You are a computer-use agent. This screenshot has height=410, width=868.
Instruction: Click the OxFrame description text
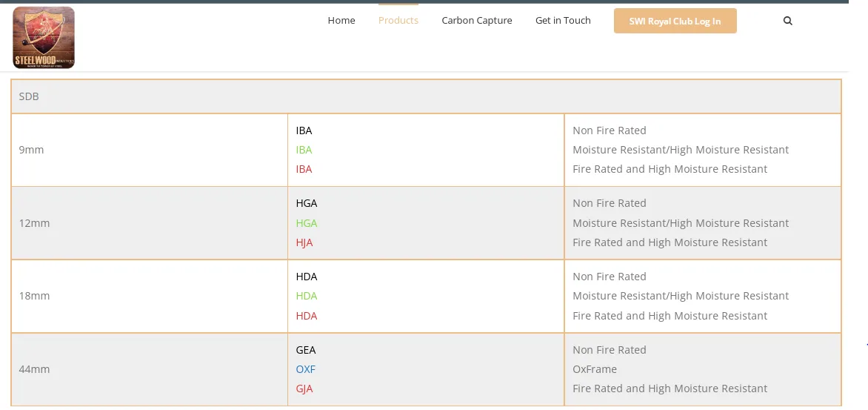pos(594,369)
